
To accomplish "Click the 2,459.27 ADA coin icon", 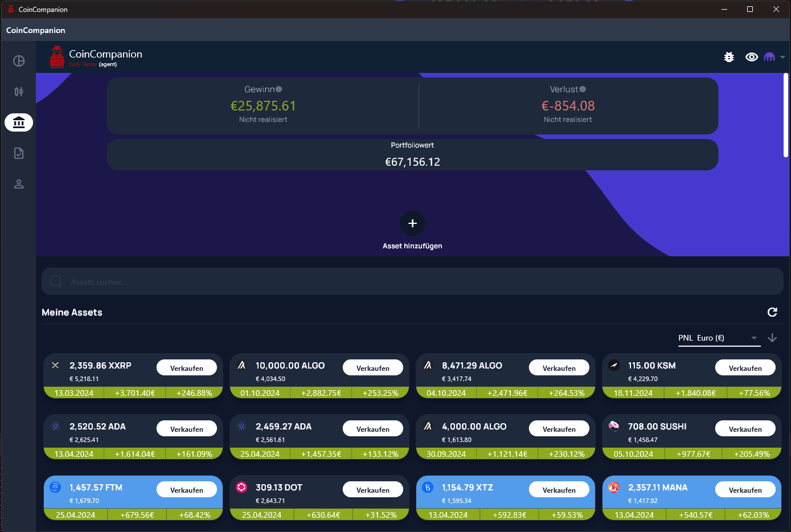I will [241, 426].
